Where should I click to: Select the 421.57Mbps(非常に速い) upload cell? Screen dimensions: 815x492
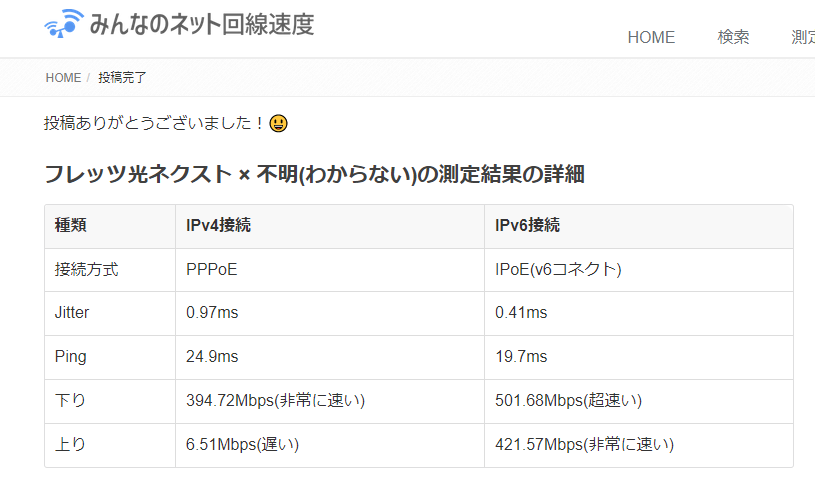click(x=584, y=444)
